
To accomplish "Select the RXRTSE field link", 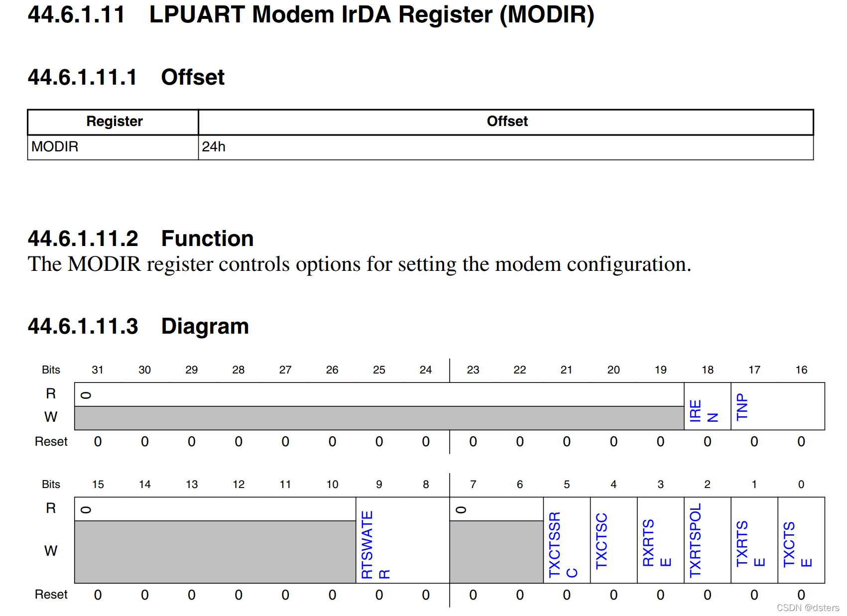I will (x=657, y=543).
